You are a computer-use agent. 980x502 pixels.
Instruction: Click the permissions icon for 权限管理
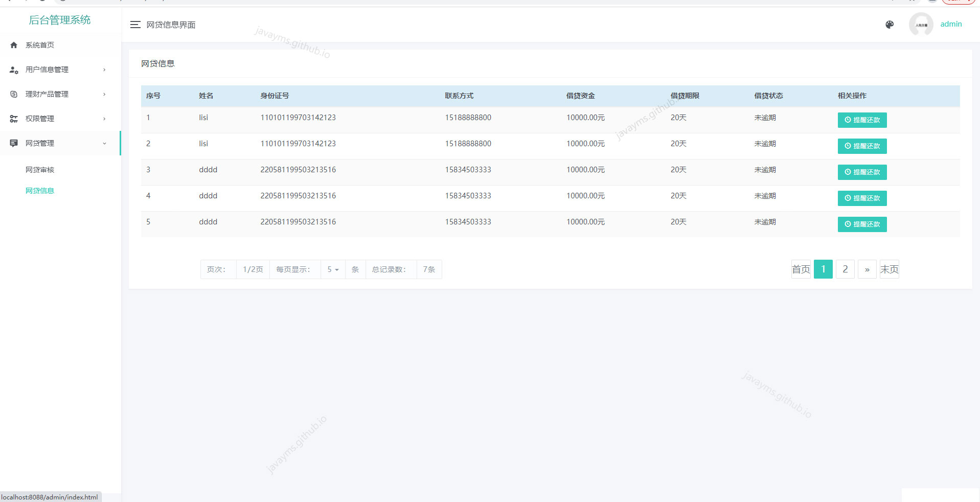point(14,119)
